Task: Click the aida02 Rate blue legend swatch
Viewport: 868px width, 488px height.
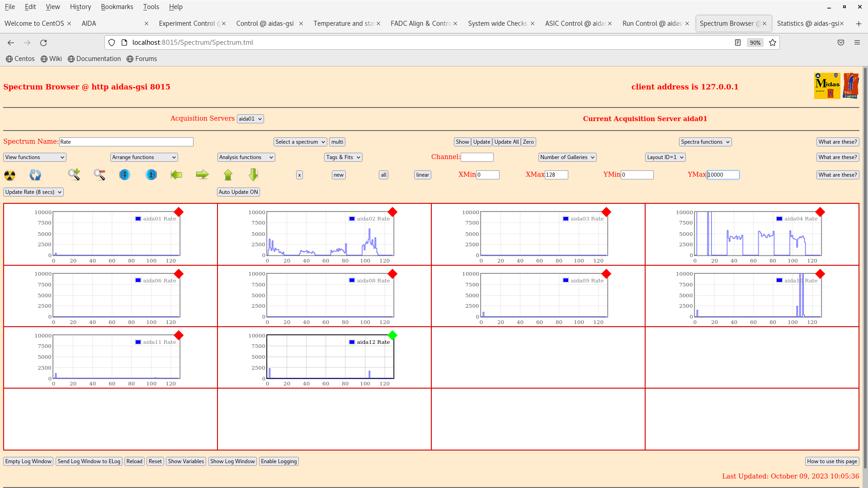Action: [x=352, y=219]
